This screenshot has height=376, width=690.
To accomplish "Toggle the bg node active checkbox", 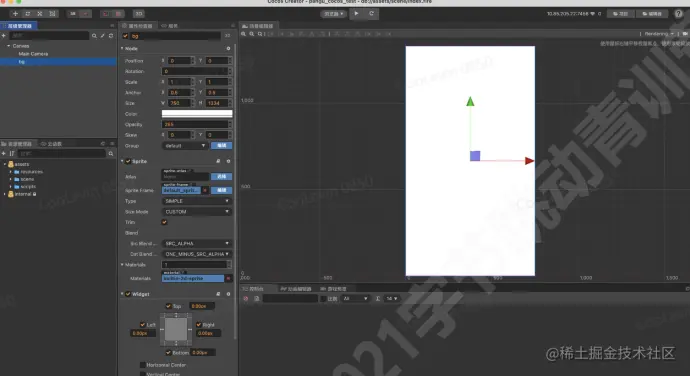I will point(125,36).
